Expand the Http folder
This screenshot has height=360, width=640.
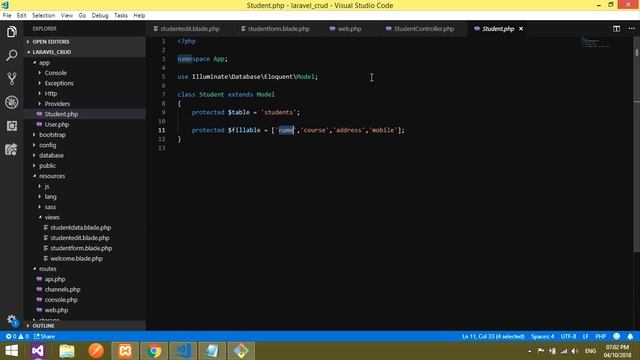[x=85, y=93]
